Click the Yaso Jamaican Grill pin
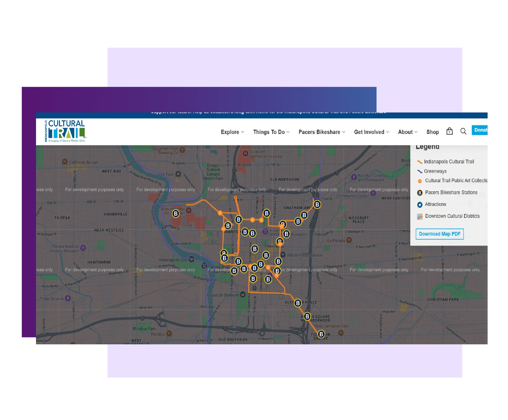Image resolution: width=508 pixels, height=420 pixels. tap(341, 333)
